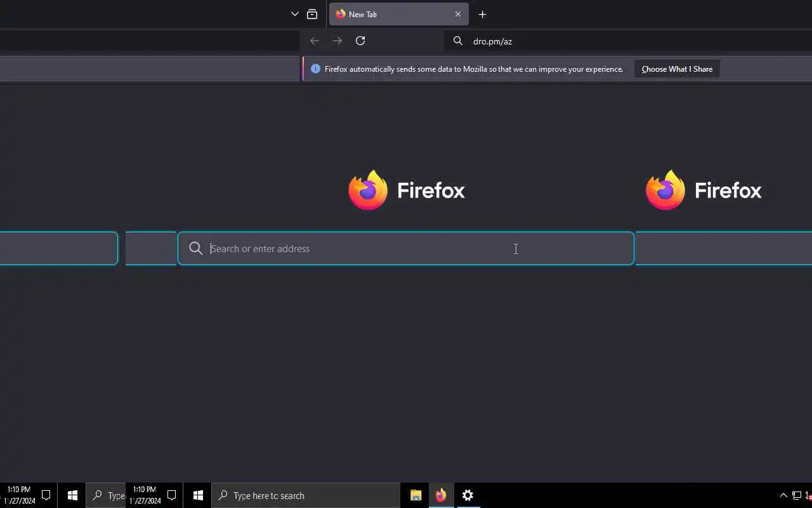Read the Firefox data sharing notice text
The width and height of the screenshot is (812, 508).
(x=474, y=69)
